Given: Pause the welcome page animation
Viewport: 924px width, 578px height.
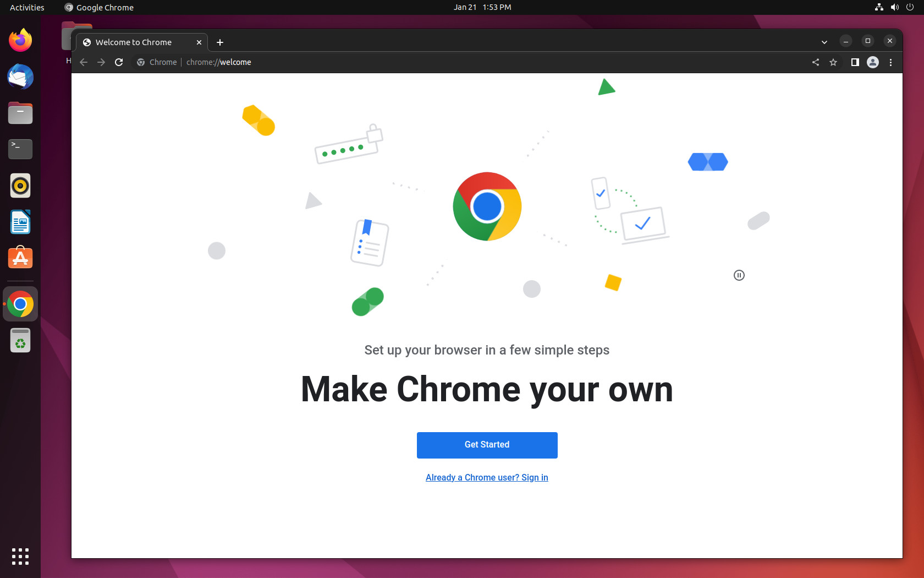Looking at the screenshot, I should pos(739,275).
